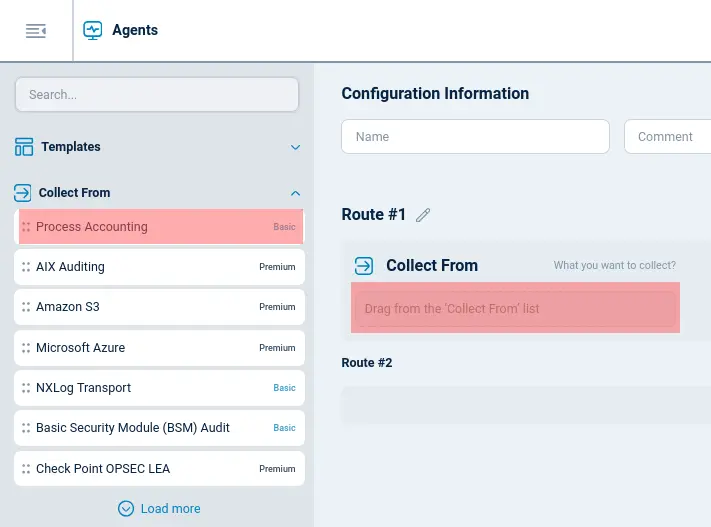
Task: Click the configuration Name input field
Action: point(475,137)
